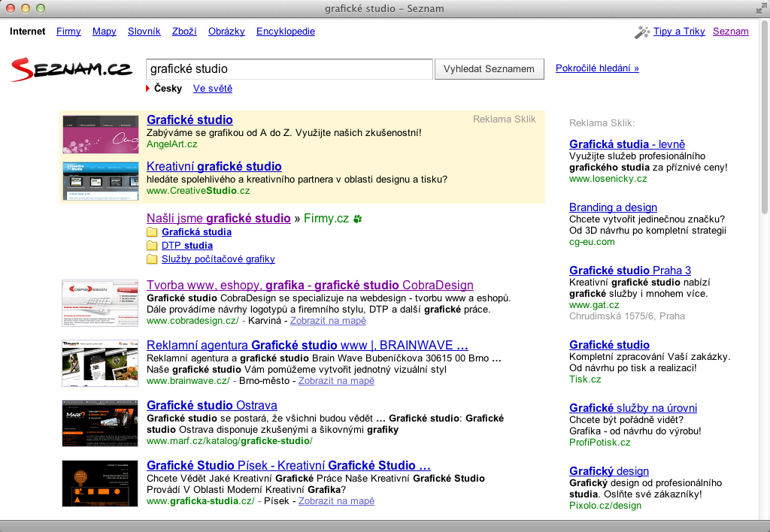Click the AngelArt ad thumbnail
770x532 pixels.
101,135
